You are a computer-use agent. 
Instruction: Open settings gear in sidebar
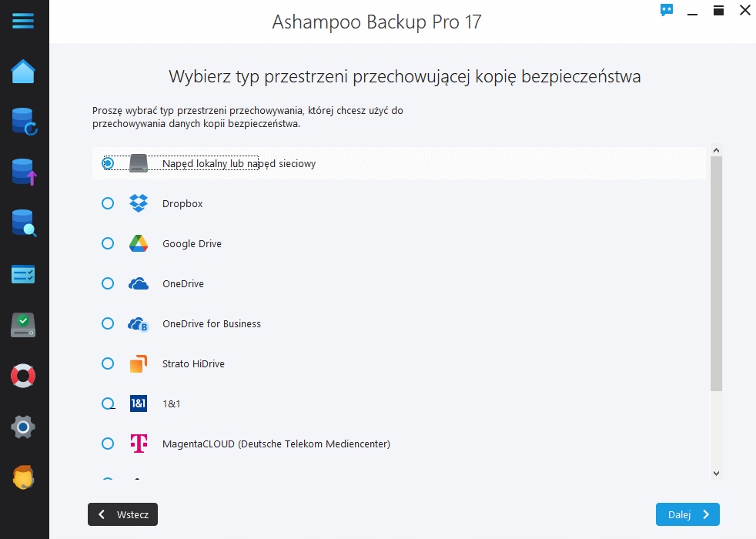[23, 427]
